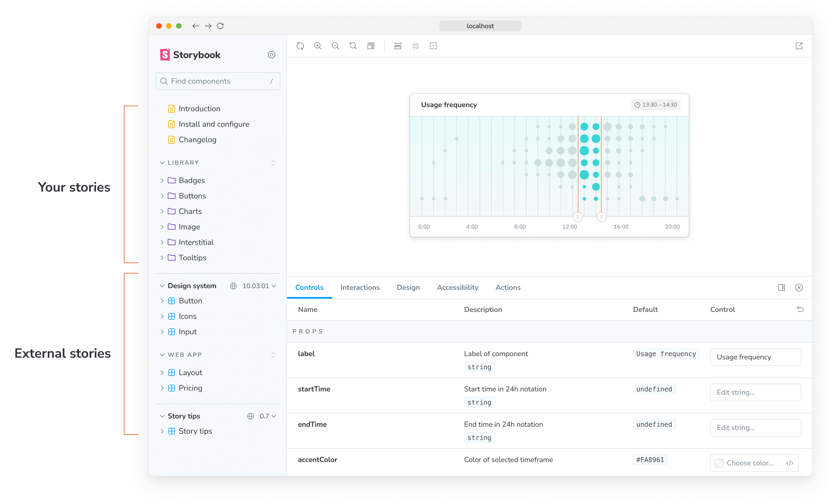Click the Find components search field

tap(217, 81)
